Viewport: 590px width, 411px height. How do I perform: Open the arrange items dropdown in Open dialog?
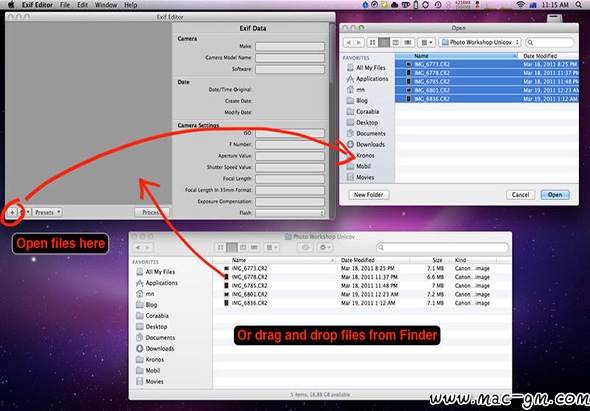click(426, 43)
